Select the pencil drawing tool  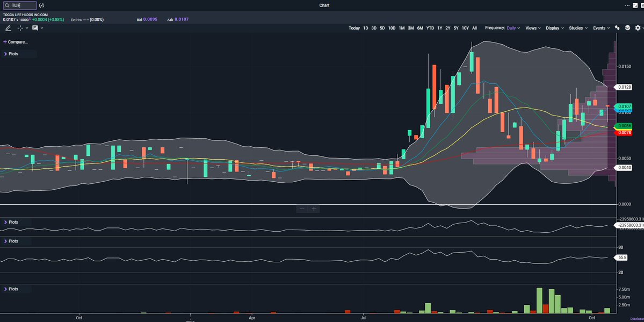coord(8,28)
